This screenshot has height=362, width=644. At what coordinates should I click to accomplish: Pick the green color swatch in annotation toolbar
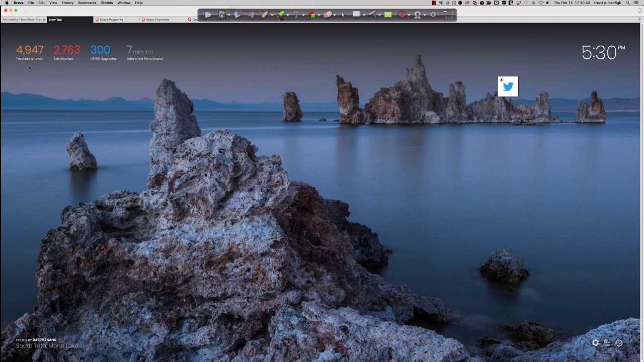pyautogui.click(x=388, y=15)
